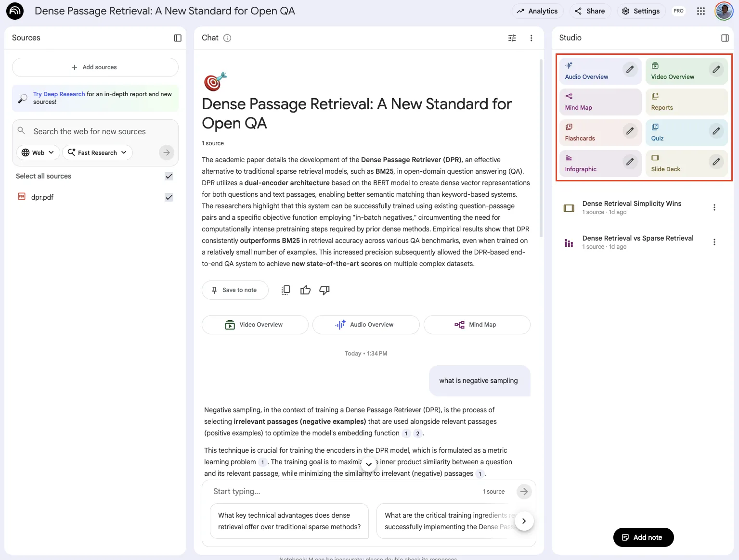Collapse the Sources panel
This screenshot has width=739, height=560.
point(177,38)
